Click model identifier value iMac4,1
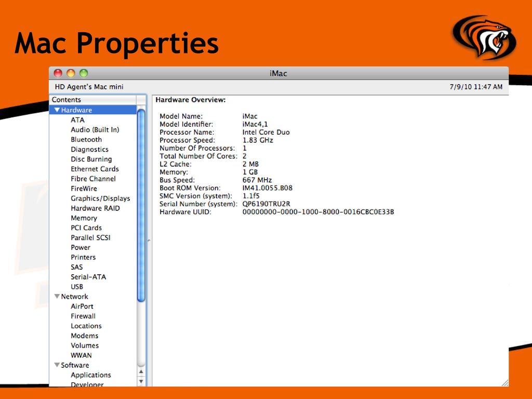Image resolution: width=532 pixels, height=399 pixels. [x=255, y=124]
